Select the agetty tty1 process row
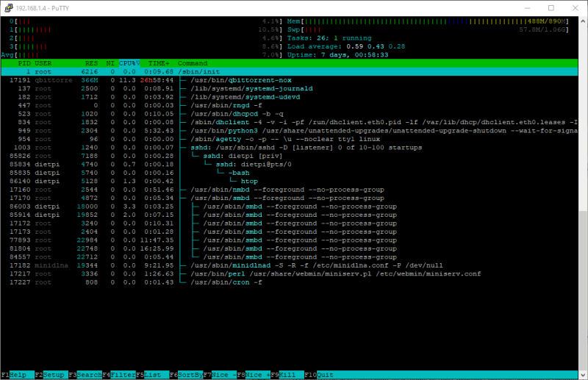The width and height of the screenshot is (588, 380). [289, 139]
